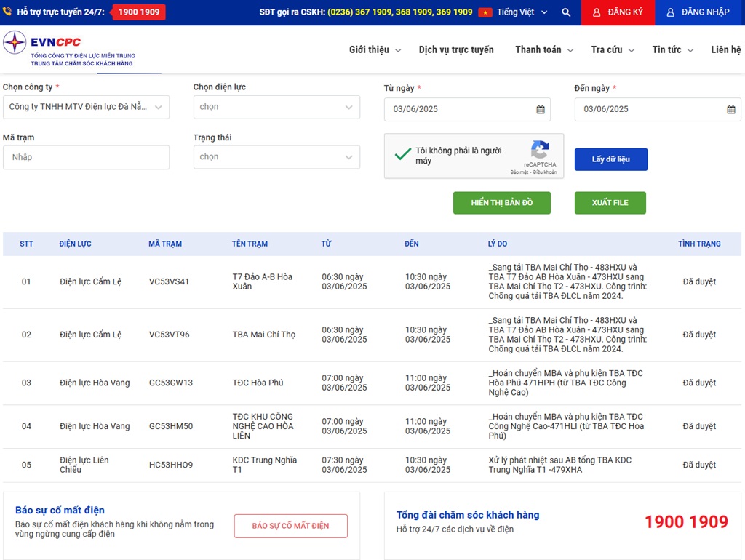Open the Dịch vụ trực tuyến menu

pyautogui.click(x=456, y=50)
